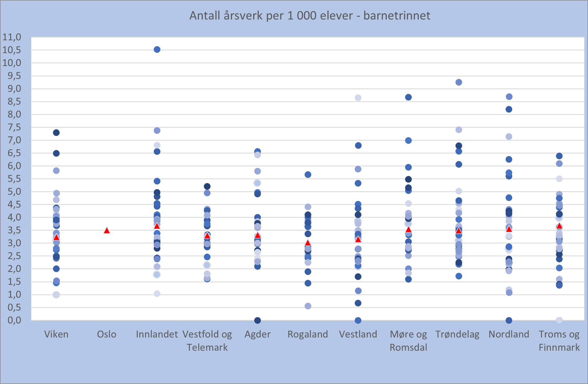588x384 pixels.
Task: Click the 0,0 value axis label
Action: (x=14, y=320)
